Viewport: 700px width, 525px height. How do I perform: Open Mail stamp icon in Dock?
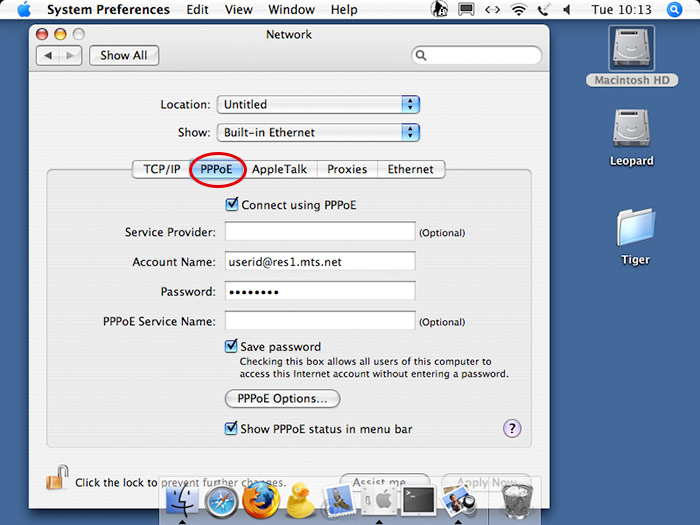point(339,501)
